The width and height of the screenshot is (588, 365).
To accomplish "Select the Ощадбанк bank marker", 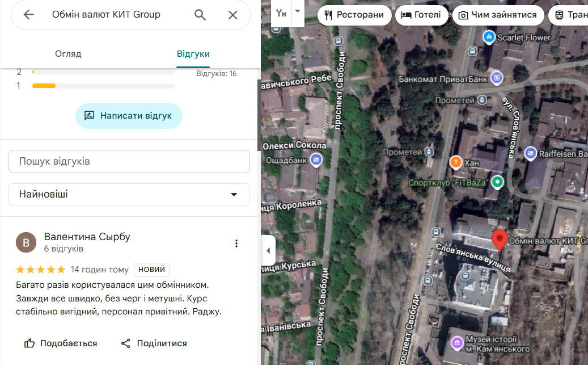I will coord(316,160).
